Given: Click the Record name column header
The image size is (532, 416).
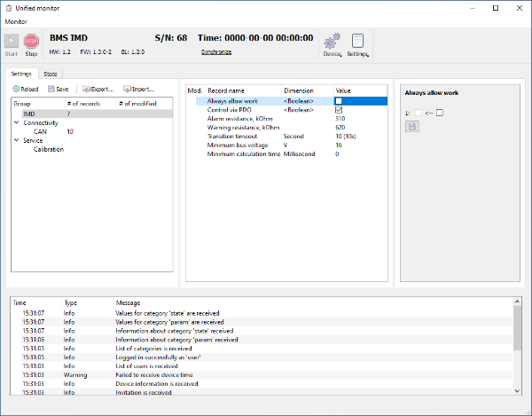Looking at the screenshot, I should coord(243,90).
